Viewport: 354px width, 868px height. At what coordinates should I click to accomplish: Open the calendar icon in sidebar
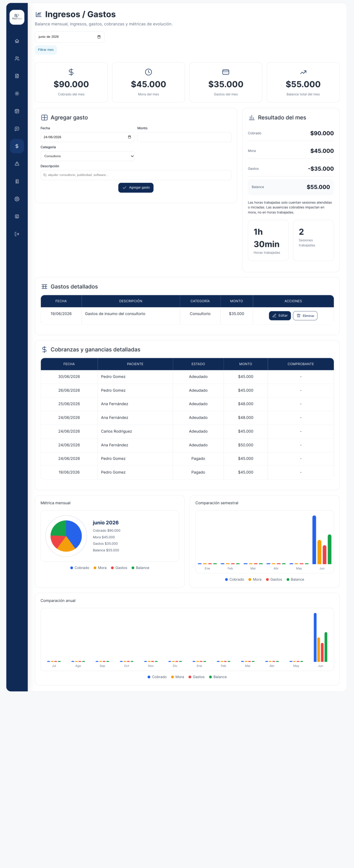click(x=17, y=111)
